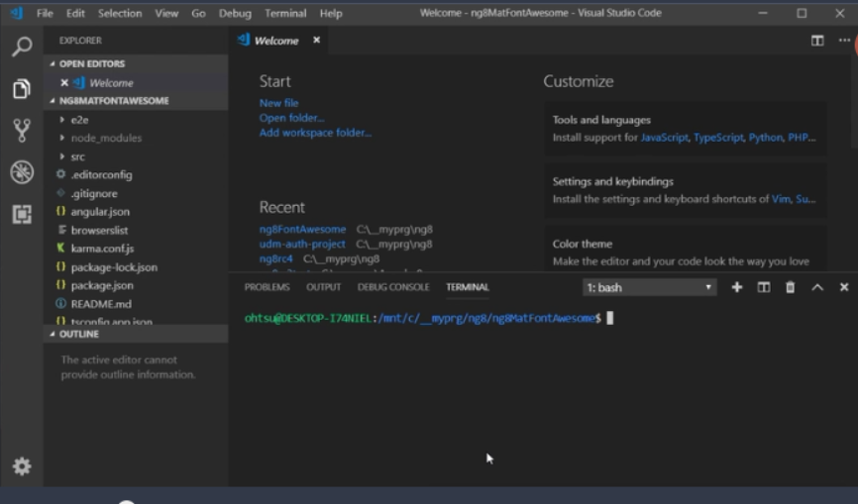Click the Vim keybindings link
Viewport: 858px width, 504px height.
click(781, 199)
